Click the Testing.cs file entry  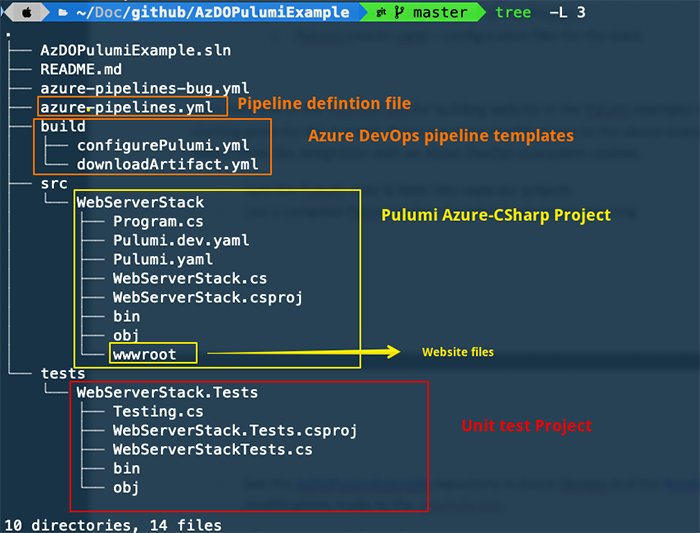tap(158, 411)
